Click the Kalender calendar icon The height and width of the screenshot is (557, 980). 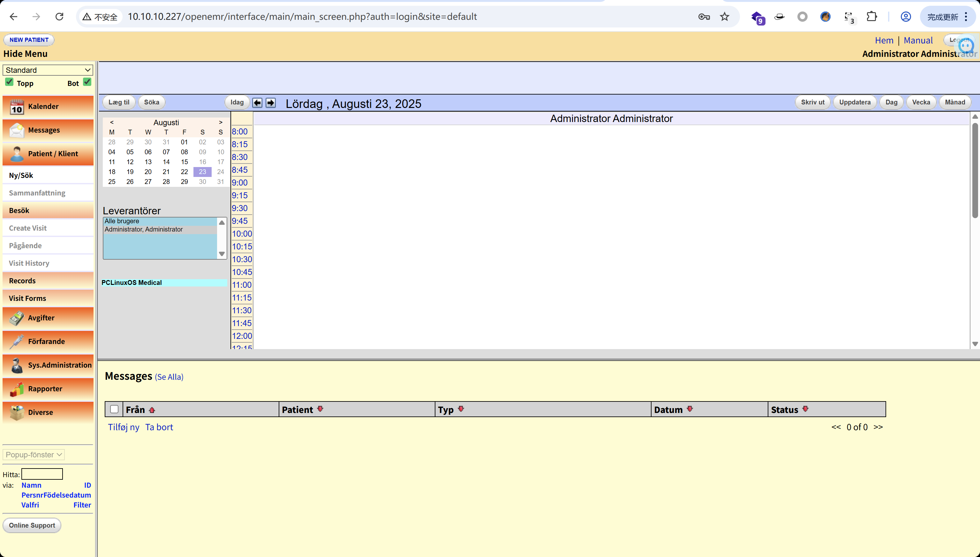click(17, 107)
